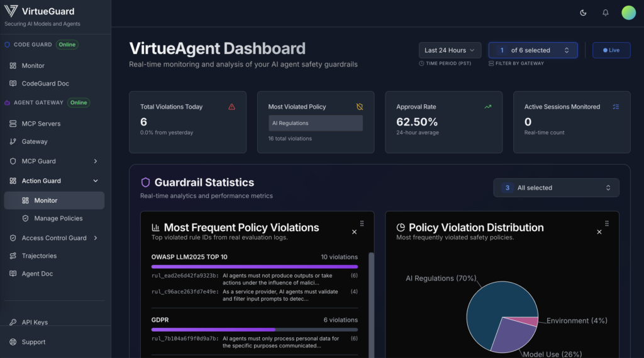Open notifications bell icon
Screen dimensions: 644x358
click(606, 13)
